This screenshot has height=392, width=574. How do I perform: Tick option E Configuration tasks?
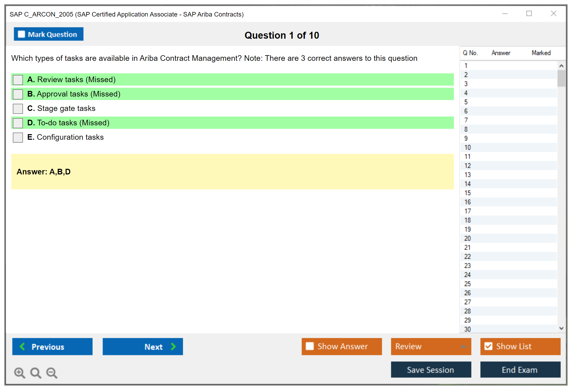point(18,137)
